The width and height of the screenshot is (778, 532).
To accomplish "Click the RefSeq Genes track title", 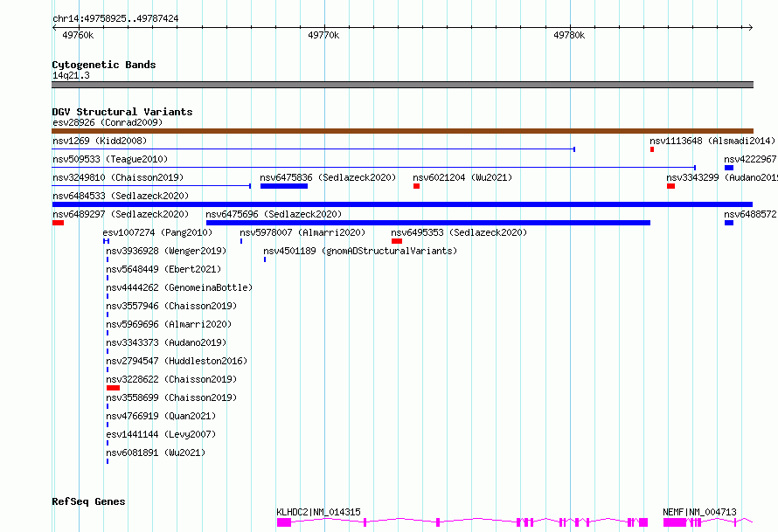I will pyautogui.click(x=88, y=501).
